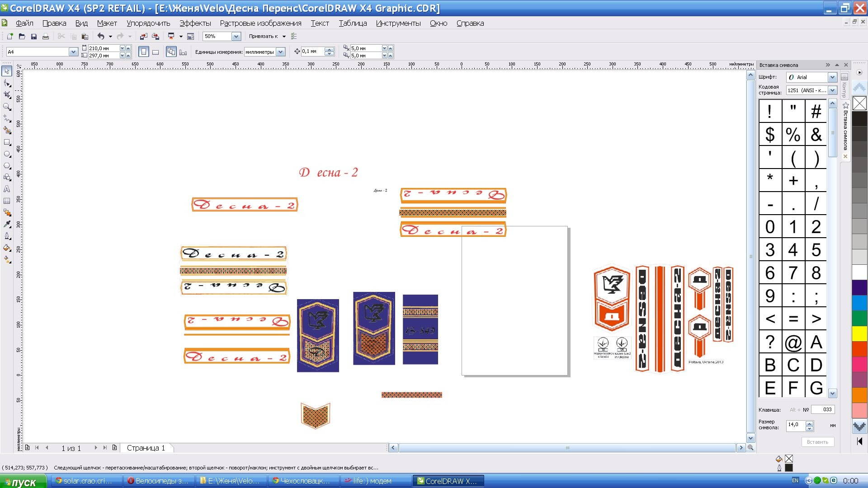Select the Eyedropper tool
The width and height of the screenshot is (868, 488).
[7, 224]
